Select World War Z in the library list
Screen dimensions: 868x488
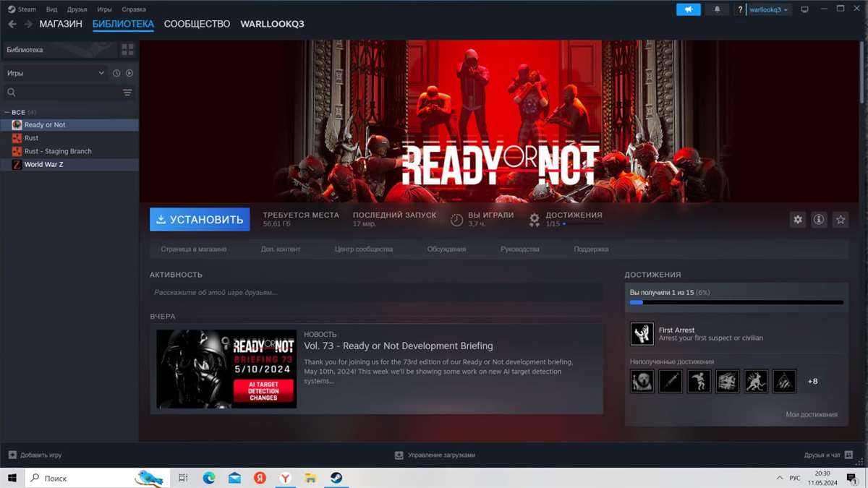43,164
